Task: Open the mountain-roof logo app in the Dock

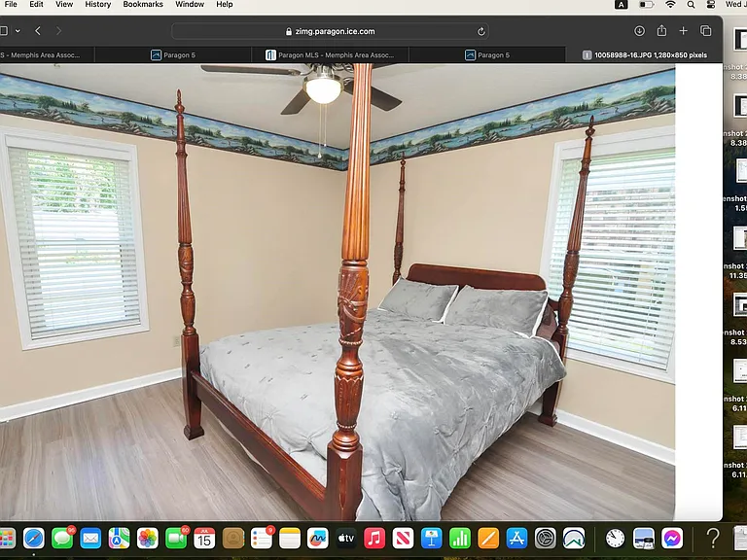Action: (x=574, y=539)
